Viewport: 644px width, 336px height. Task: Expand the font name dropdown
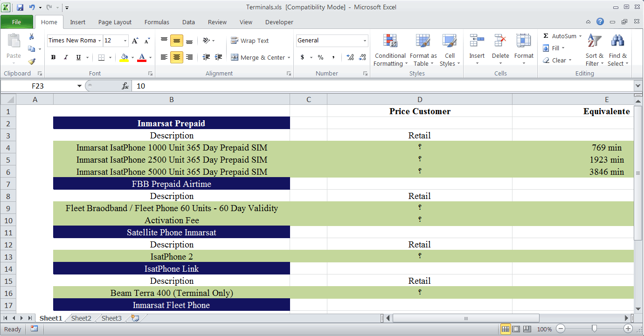(x=100, y=41)
